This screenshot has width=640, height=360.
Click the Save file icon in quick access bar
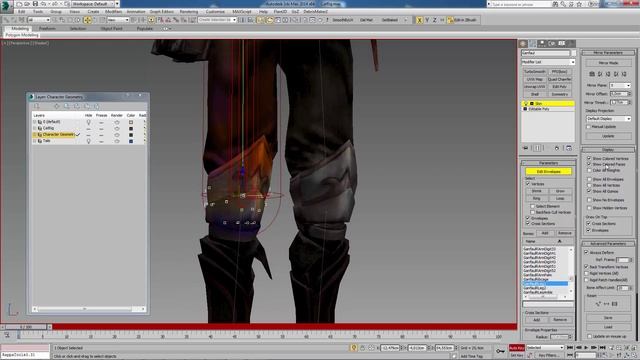tap(35, 4)
